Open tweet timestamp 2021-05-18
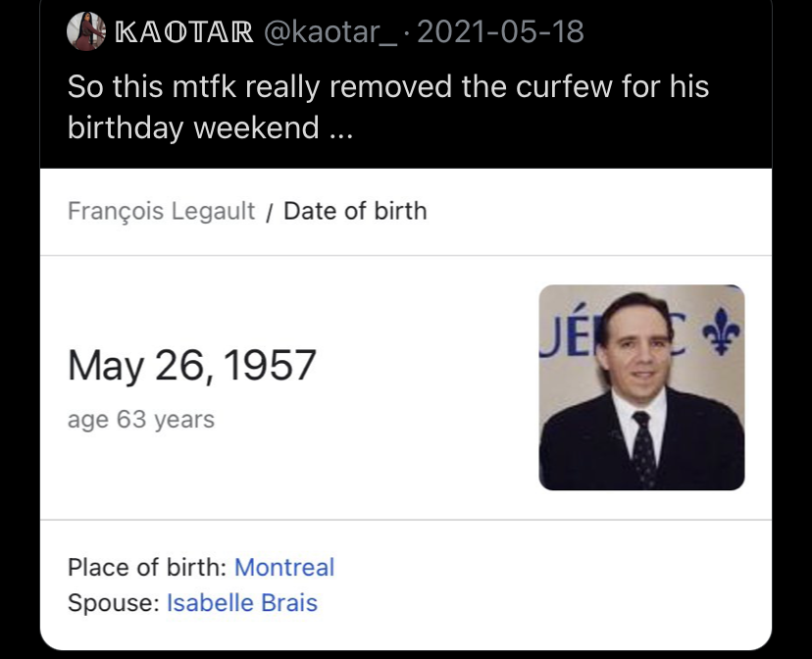Image resolution: width=812 pixels, height=659 pixels. click(x=500, y=32)
